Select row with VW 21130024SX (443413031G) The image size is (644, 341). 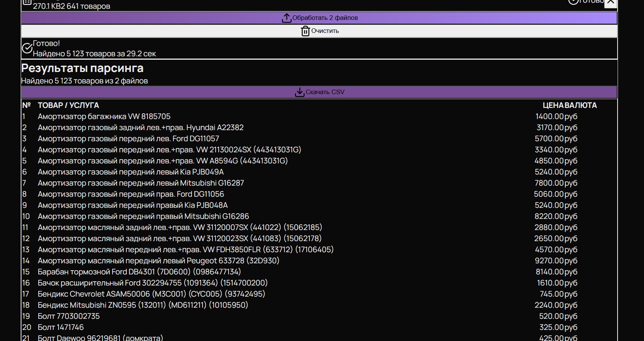pyautogui.click(x=319, y=150)
